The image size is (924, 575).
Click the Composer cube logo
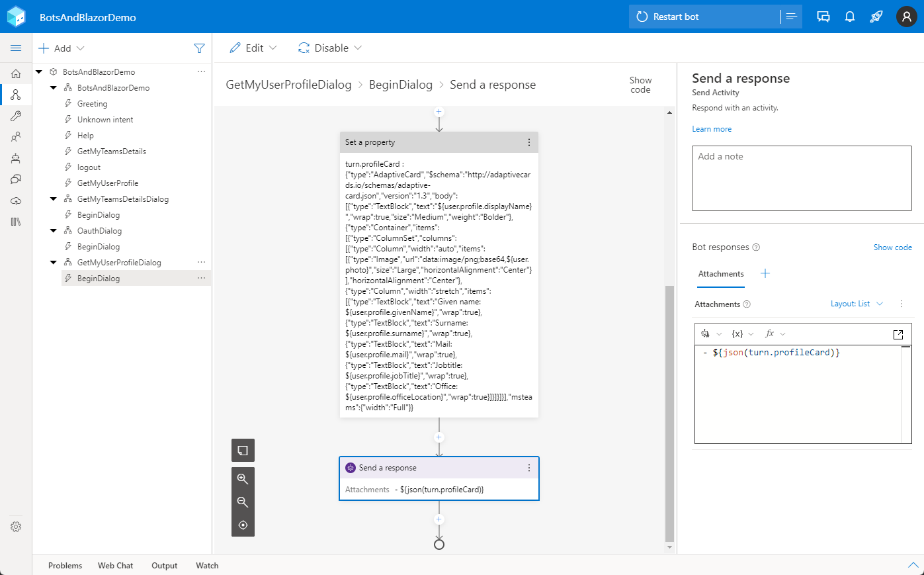pyautogui.click(x=16, y=17)
